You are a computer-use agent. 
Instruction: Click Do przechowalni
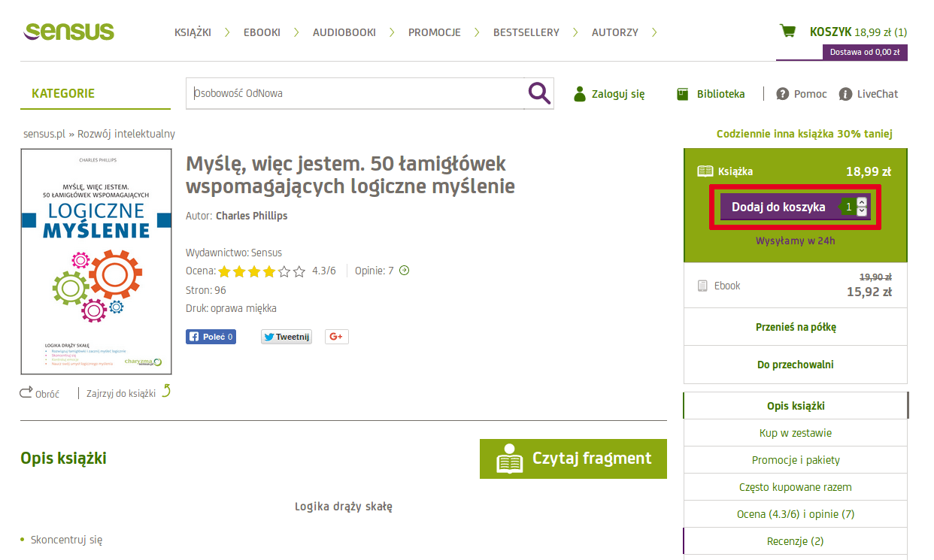click(796, 365)
